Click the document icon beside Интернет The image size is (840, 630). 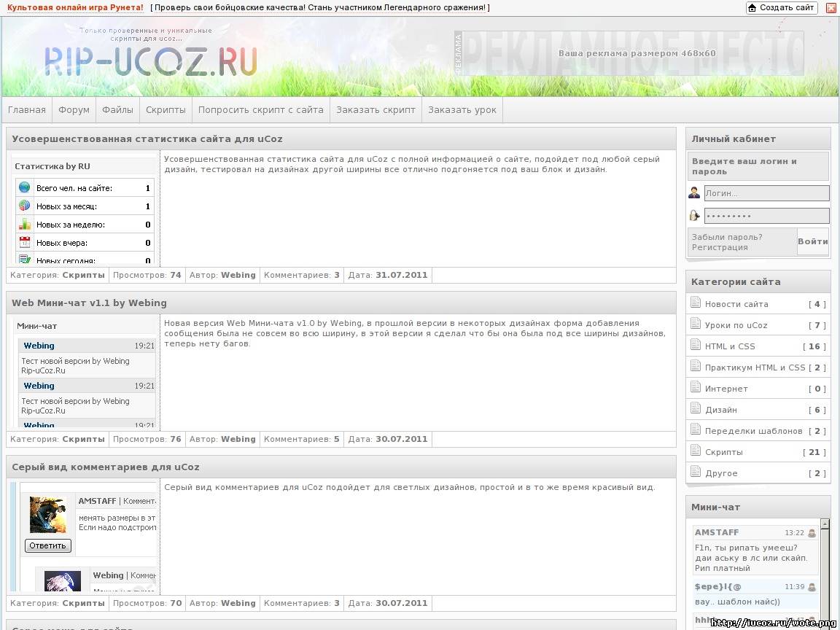click(x=696, y=387)
